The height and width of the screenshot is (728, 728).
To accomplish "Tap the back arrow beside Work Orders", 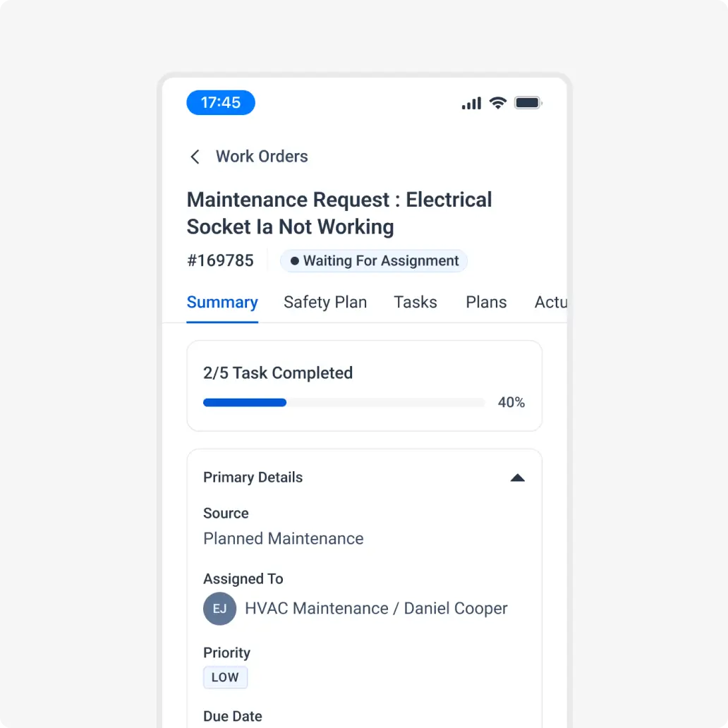I will 195,157.
